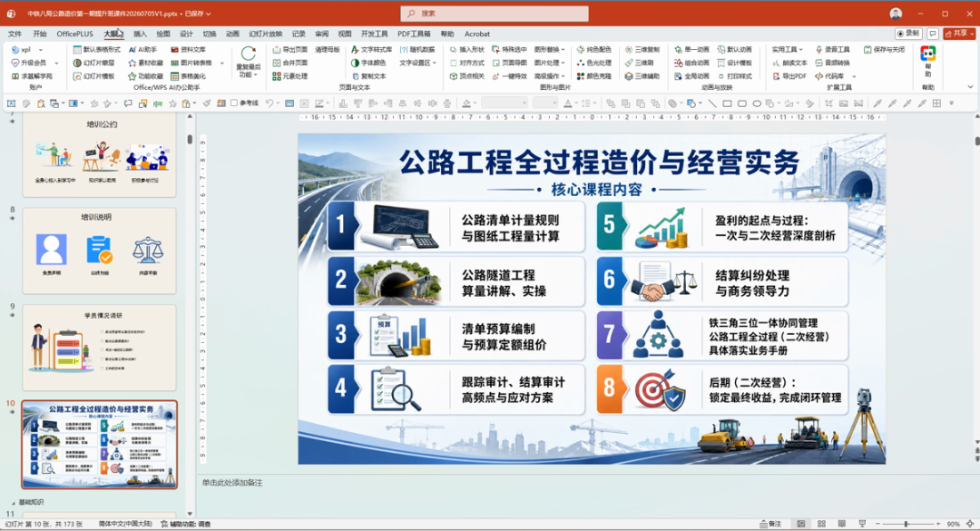
Task: Expand the 图片转表格 dropdown
Action: coord(222,64)
